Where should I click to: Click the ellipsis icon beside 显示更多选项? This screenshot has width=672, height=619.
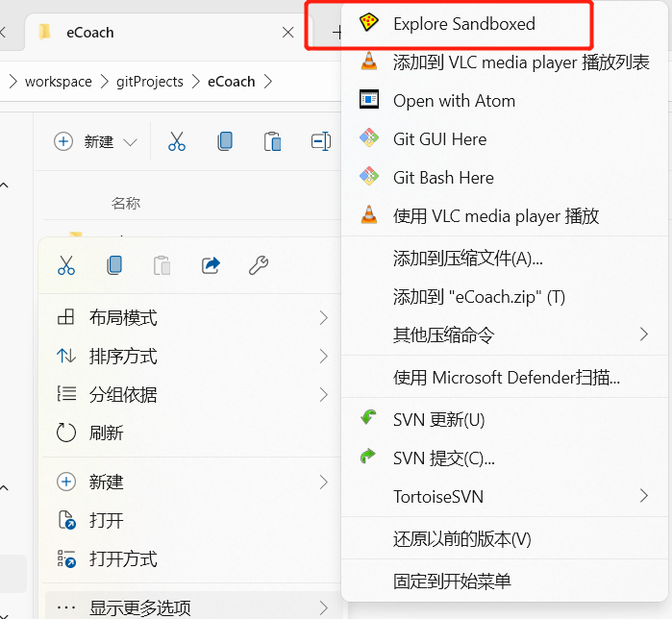pos(66,607)
